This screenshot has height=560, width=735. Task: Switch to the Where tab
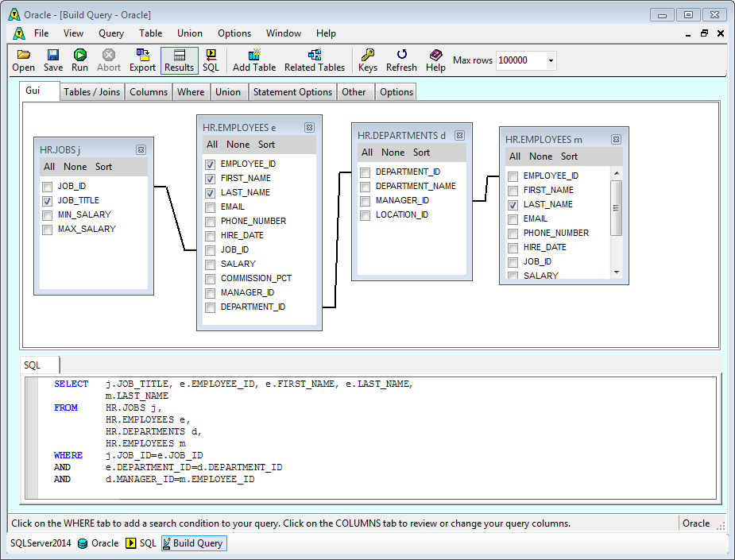(x=191, y=92)
